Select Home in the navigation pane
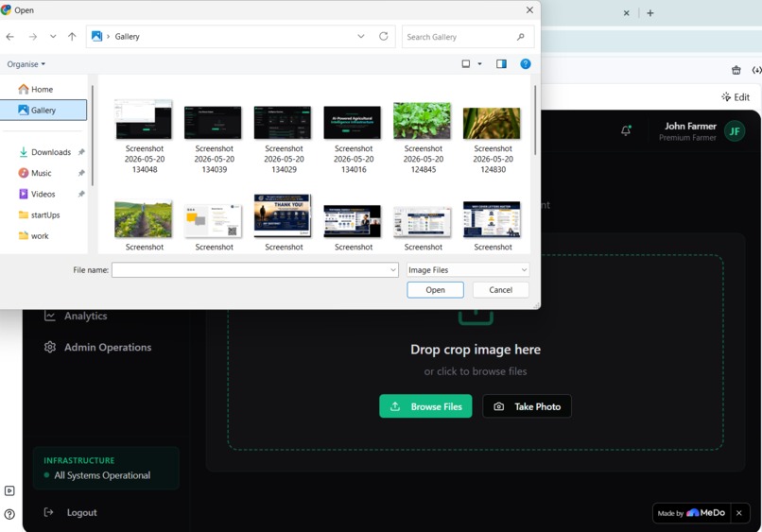 click(43, 90)
